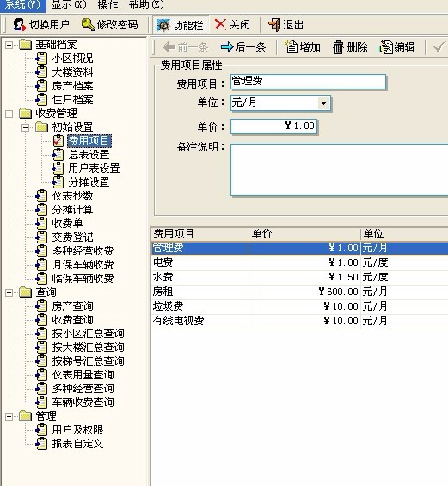Click the 费用项目 name input field
Viewport: 448px width, 486px height.
coord(308,82)
